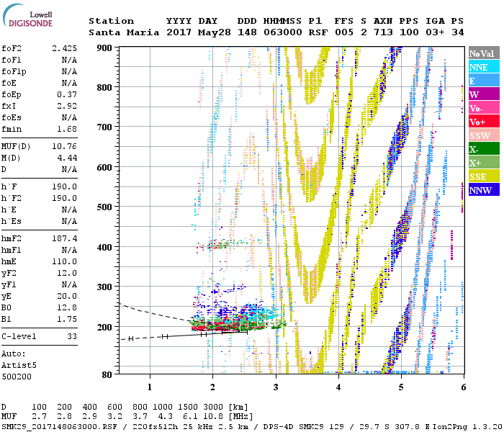Click the Artist5 auto-scaling label
The height and width of the screenshot is (432, 504).
(x=19, y=366)
